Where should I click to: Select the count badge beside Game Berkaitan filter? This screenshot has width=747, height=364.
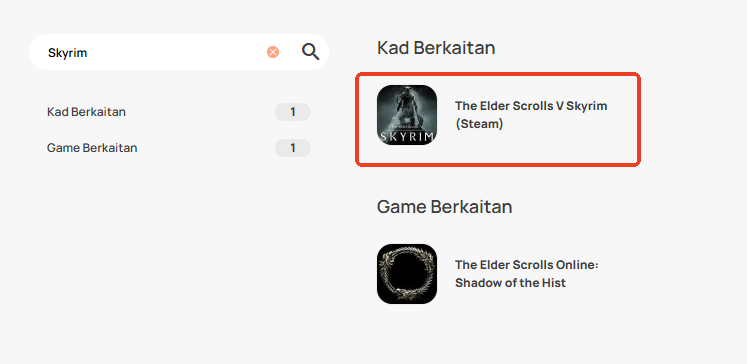click(293, 148)
